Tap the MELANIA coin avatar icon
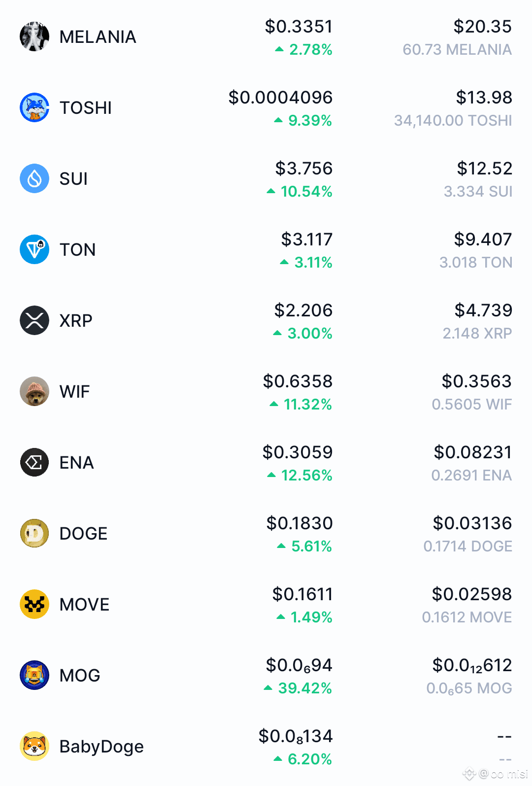Screen dimensions: 532x786 [x=34, y=36]
